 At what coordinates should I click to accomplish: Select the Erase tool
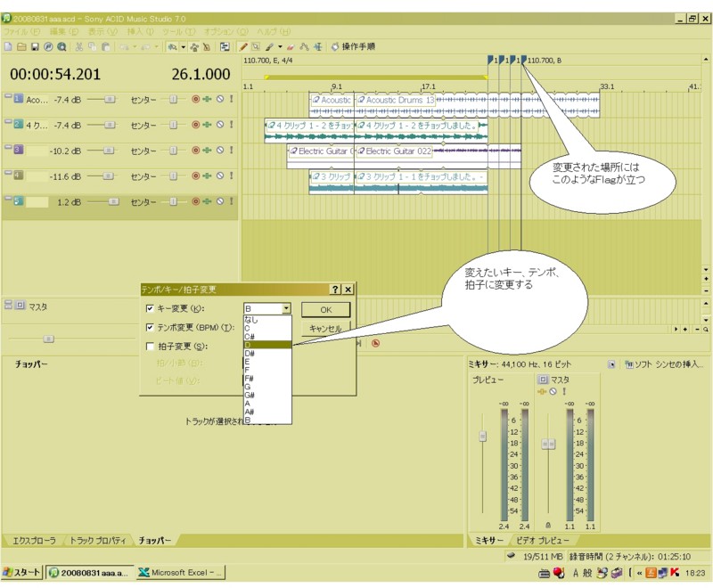(291, 47)
